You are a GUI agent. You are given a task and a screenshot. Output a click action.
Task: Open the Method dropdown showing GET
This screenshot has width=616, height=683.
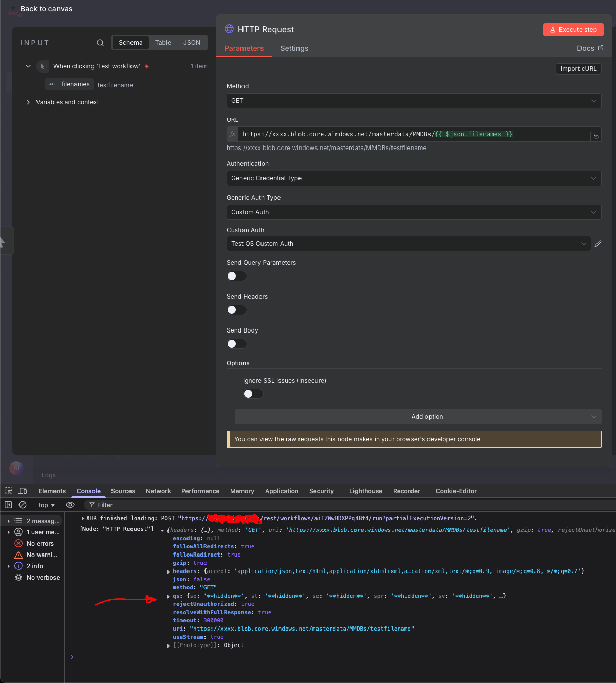[414, 101]
